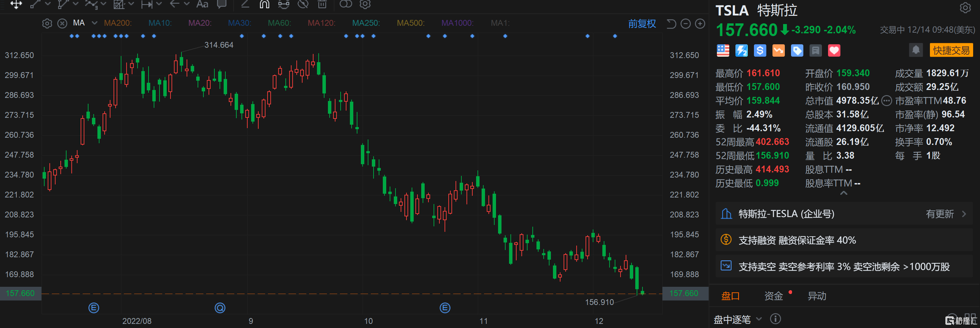Viewport: 980px width, 328px height.
Task: Click the MA60 indicator label
Action: coord(279,23)
